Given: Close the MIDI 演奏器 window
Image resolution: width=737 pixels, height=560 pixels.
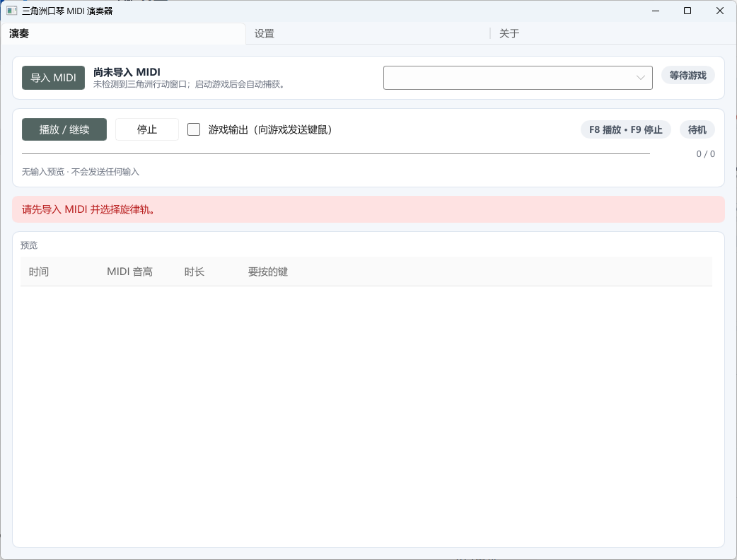Looking at the screenshot, I should coord(719,11).
